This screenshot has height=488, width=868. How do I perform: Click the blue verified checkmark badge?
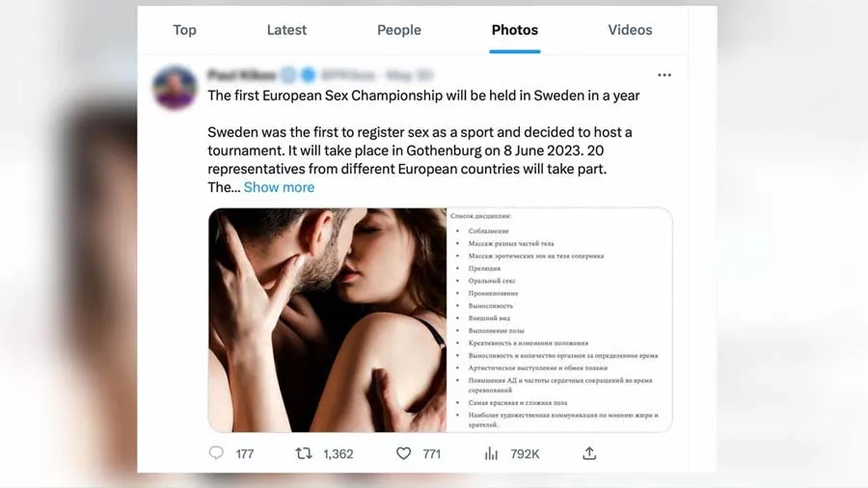click(x=308, y=75)
